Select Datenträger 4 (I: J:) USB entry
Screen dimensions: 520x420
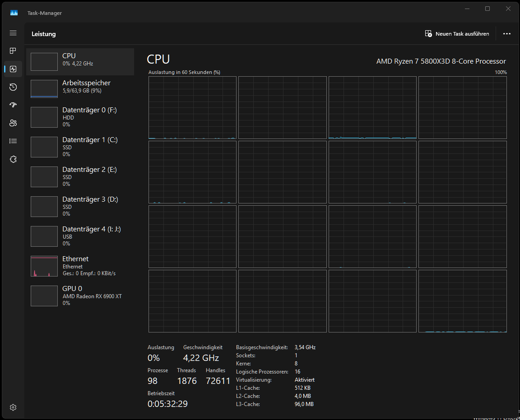point(80,236)
